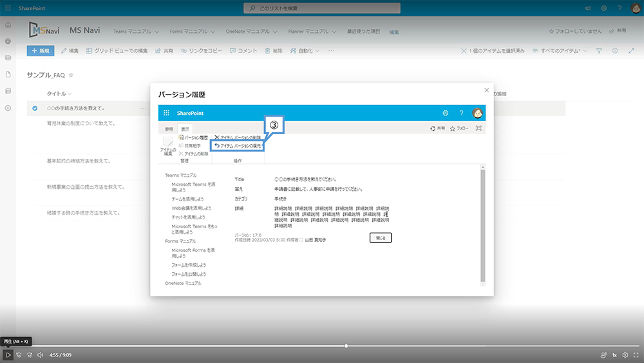This screenshot has width=644, height=363.
Task: Skip forward 10 seconds in the video
Action: [x=30, y=355]
